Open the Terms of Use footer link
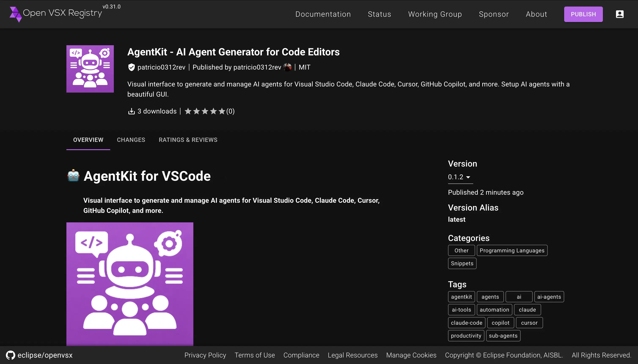638x364 pixels. pos(255,355)
